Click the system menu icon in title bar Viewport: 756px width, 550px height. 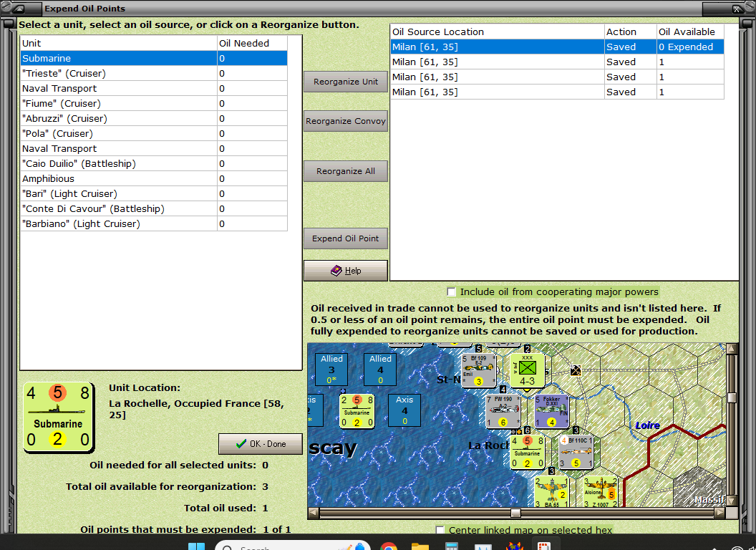click(18, 8)
